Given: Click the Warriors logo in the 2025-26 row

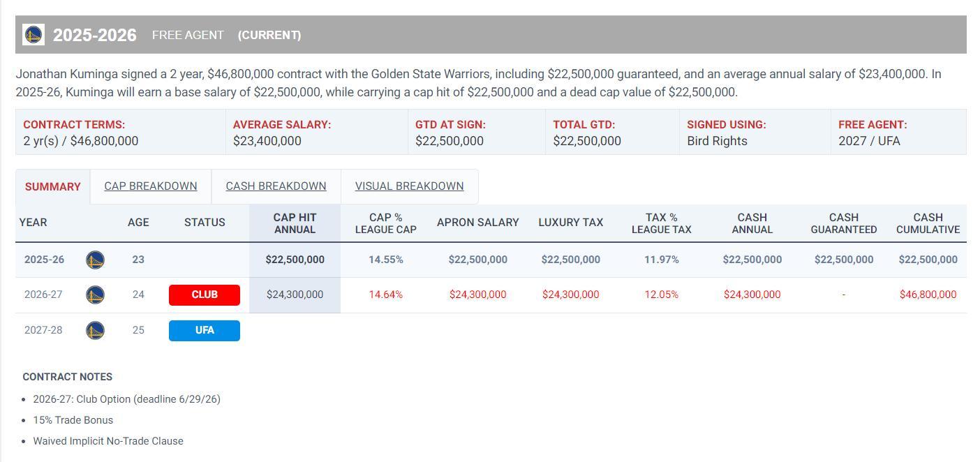Looking at the screenshot, I should click(x=95, y=260).
